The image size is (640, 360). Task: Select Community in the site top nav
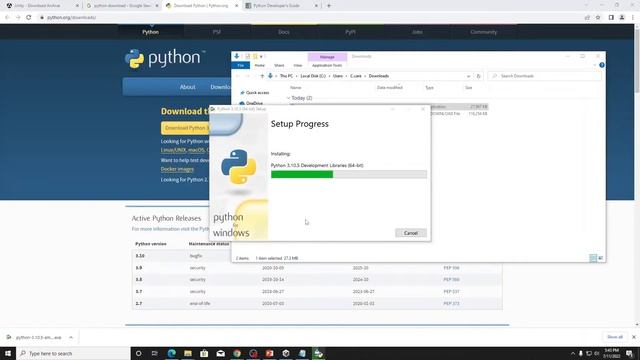pyautogui.click(x=484, y=32)
